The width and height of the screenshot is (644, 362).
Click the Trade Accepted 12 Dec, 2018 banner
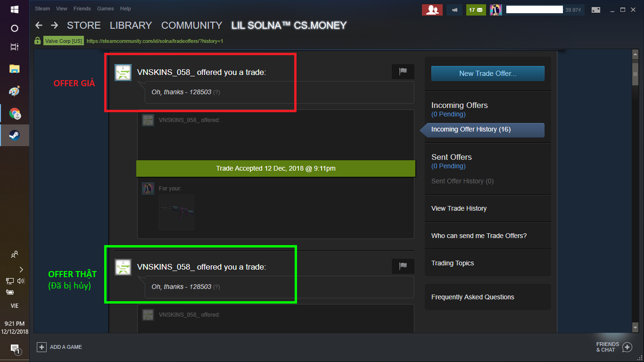pyautogui.click(x=276, y=168)
